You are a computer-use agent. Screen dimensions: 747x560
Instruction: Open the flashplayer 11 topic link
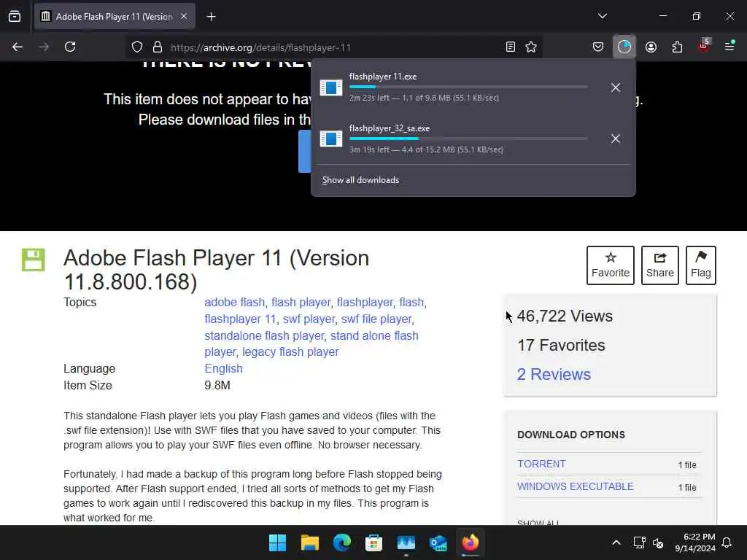click(x=240, y=319)
